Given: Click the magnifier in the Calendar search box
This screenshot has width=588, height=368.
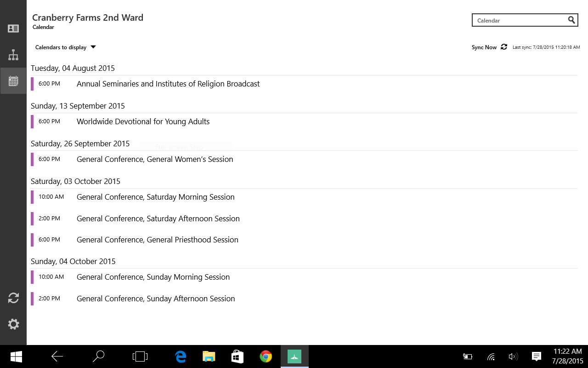Looking at the screenshot, I should click(x=571, y=20).
